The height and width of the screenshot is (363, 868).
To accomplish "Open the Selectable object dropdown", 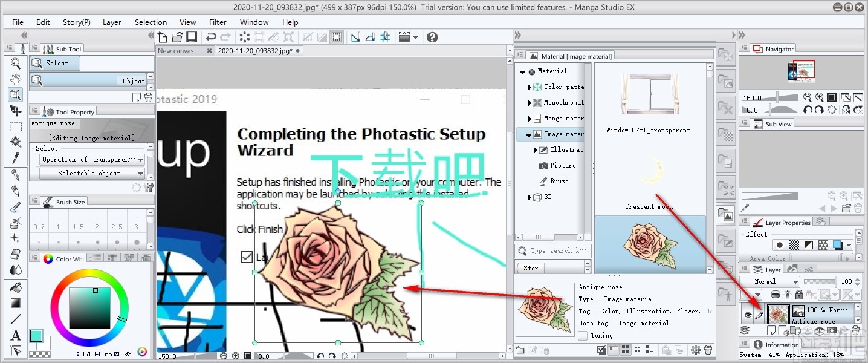I will (x=92, y=173).
